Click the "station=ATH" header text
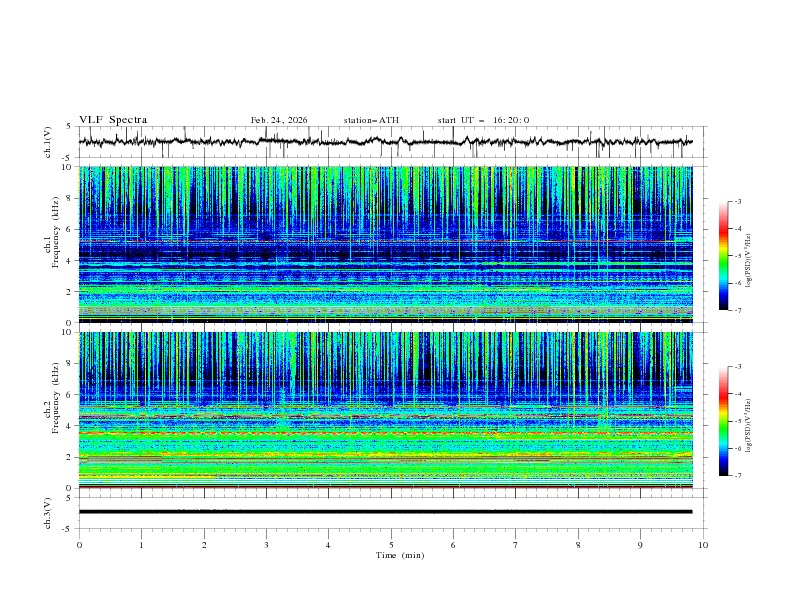Image resolution: width=792 pixels, height=612 pixels. (371, 120)
